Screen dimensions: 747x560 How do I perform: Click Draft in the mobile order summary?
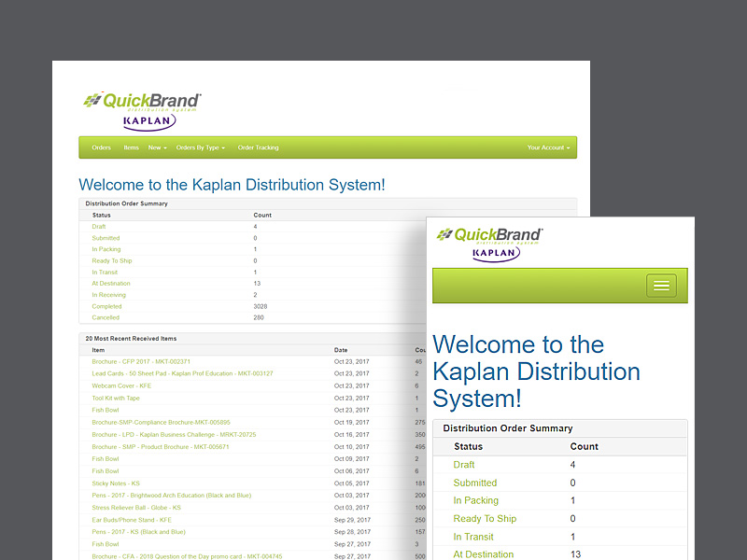coord(463,465)
